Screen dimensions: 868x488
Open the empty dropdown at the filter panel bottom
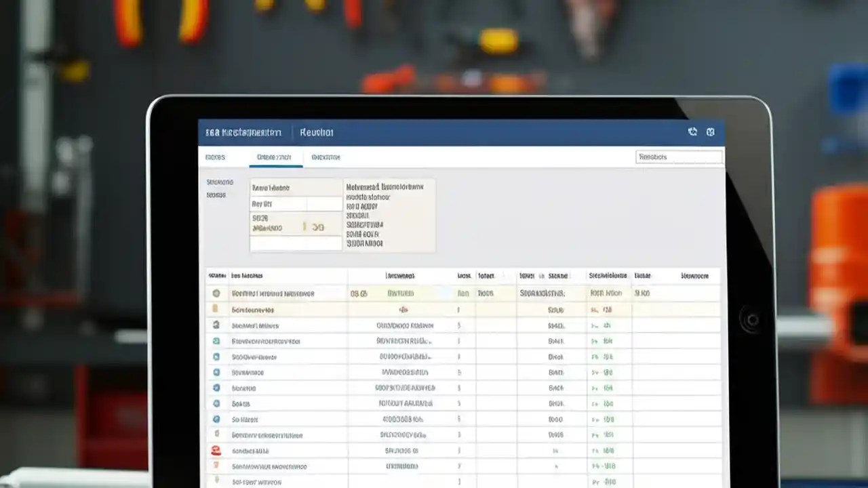(x=295, y=243)
